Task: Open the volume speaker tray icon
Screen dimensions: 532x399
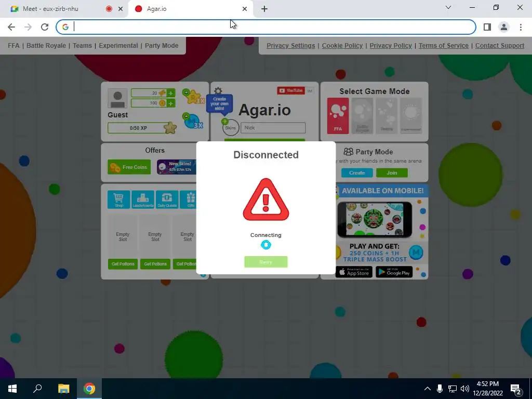Action: 465,389
